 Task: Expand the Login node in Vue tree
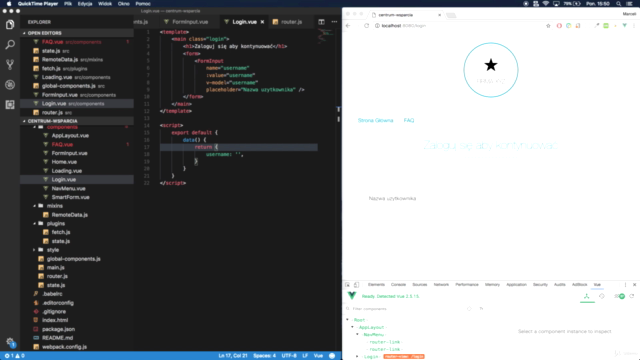tap(358, 357)
